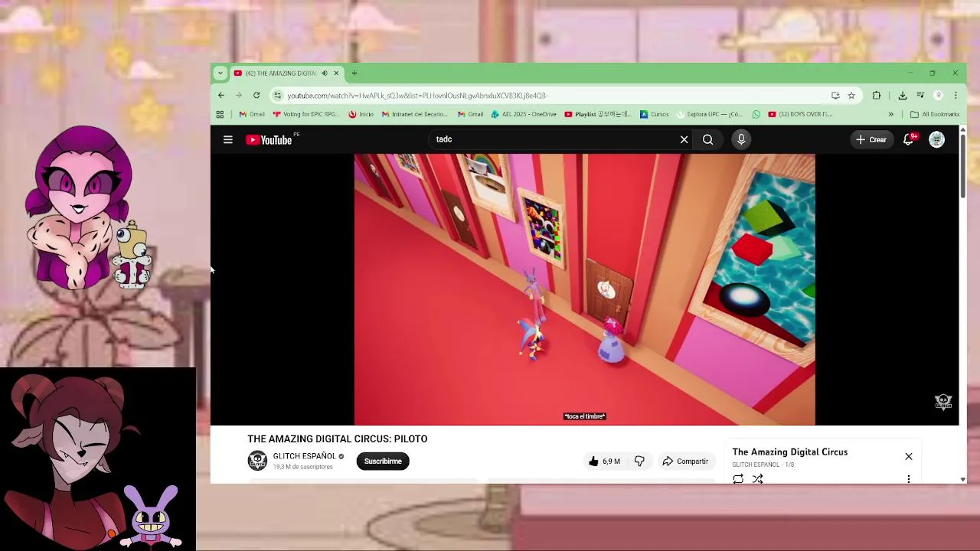
Task: Open the Chrome profile avatar
Action: [939, 96]
